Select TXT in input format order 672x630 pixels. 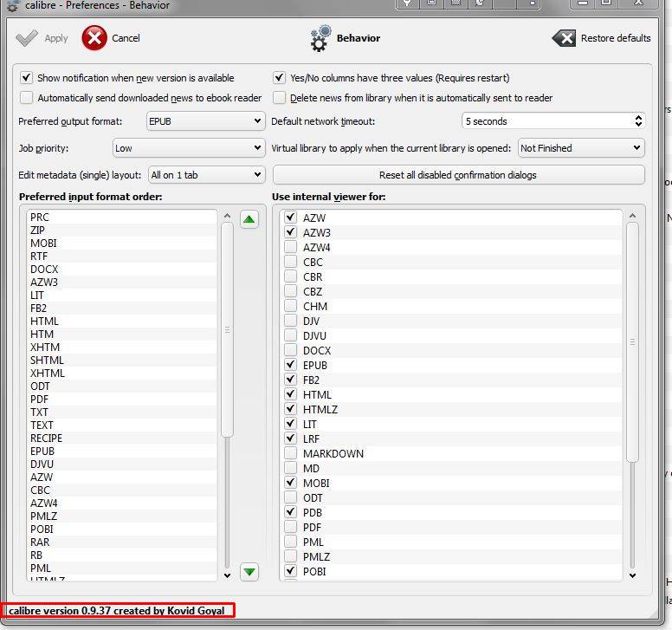(x=122, y=412)
